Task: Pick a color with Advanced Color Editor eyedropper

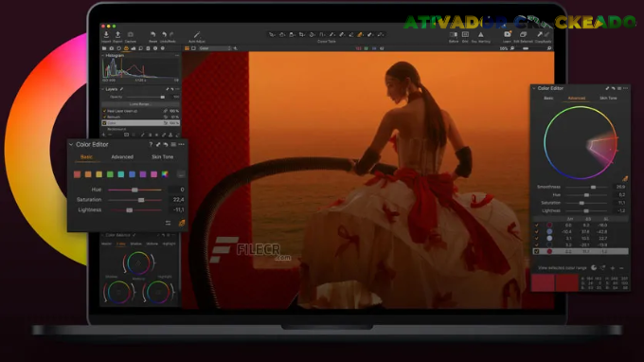Action: pos(625,178)
